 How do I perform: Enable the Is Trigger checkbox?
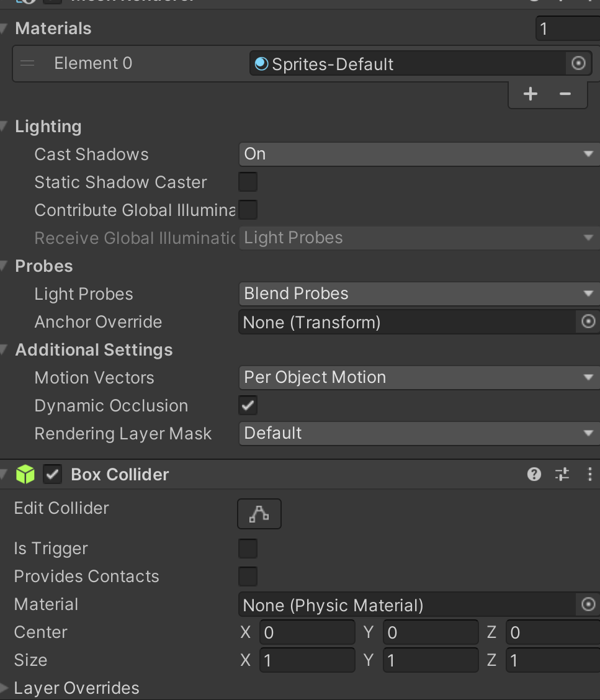tap(248, 549)
